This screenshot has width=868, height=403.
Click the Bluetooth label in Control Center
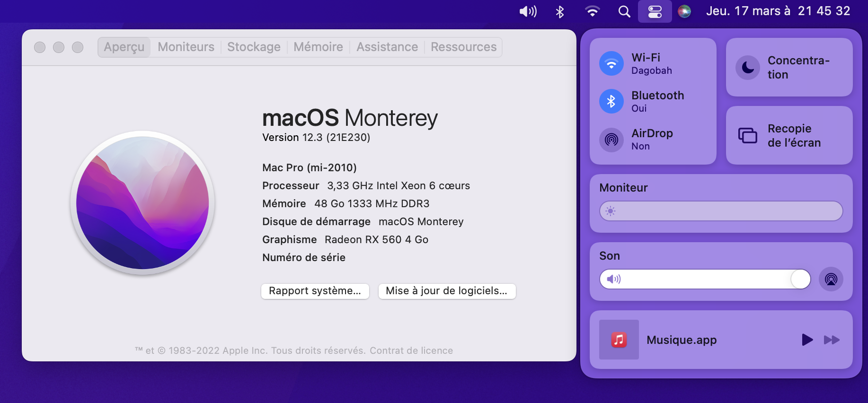point(657,96)
